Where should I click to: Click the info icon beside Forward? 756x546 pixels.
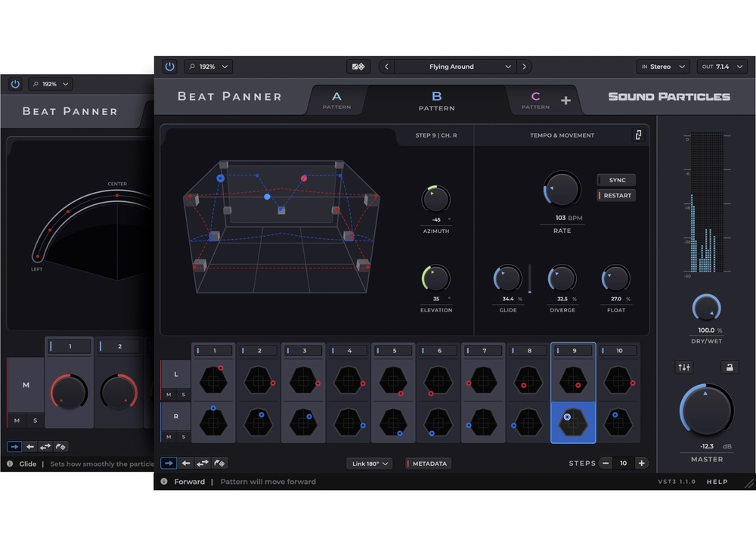pyautogui.click(x=164, y=482)
